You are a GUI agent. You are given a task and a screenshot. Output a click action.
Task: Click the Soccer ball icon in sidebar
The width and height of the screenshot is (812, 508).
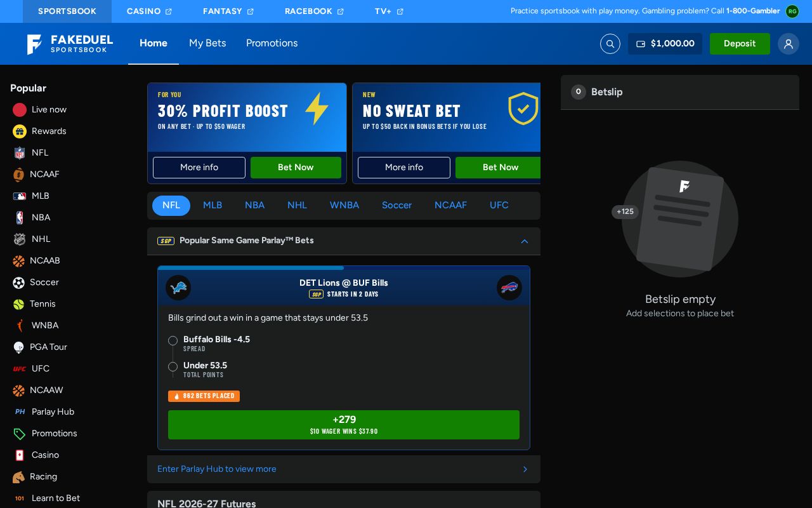point(19,283)
